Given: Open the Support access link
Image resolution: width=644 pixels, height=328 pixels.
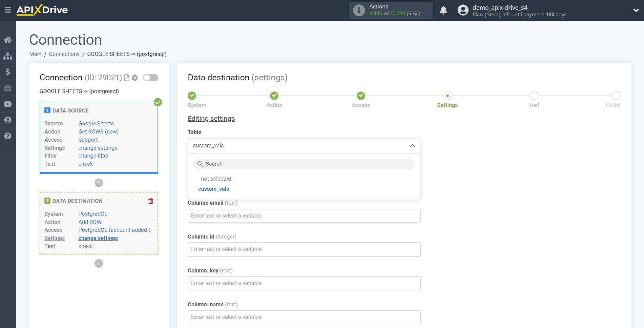Looking at the screenshot, I should tap(88, 140).
